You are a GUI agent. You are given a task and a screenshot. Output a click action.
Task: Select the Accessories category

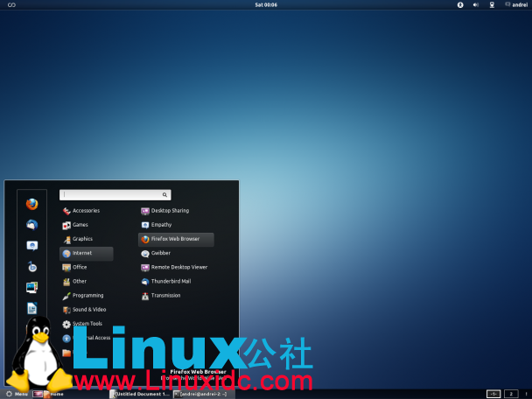(x=86, y=211)
